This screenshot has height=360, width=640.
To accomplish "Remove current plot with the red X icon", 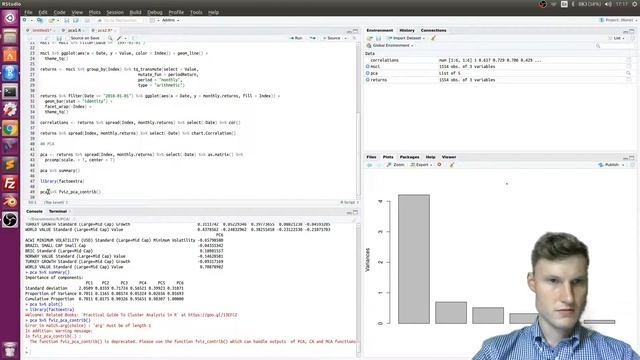I will point(440,165).
